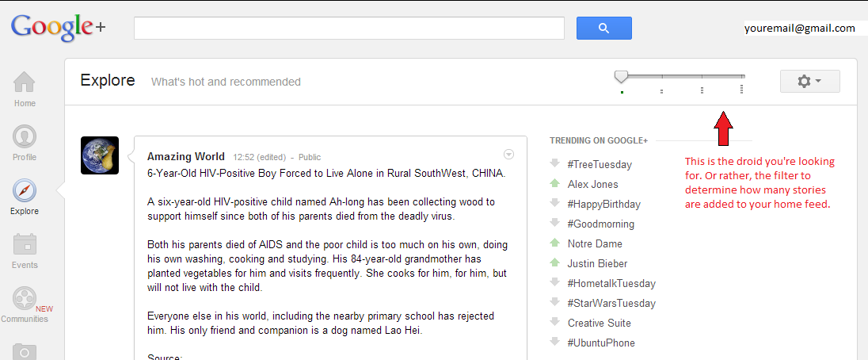The width and height of the screenshot is (868, 360).
Task: Open the Alex Jones trending topic
Action: tap(593, 185)
